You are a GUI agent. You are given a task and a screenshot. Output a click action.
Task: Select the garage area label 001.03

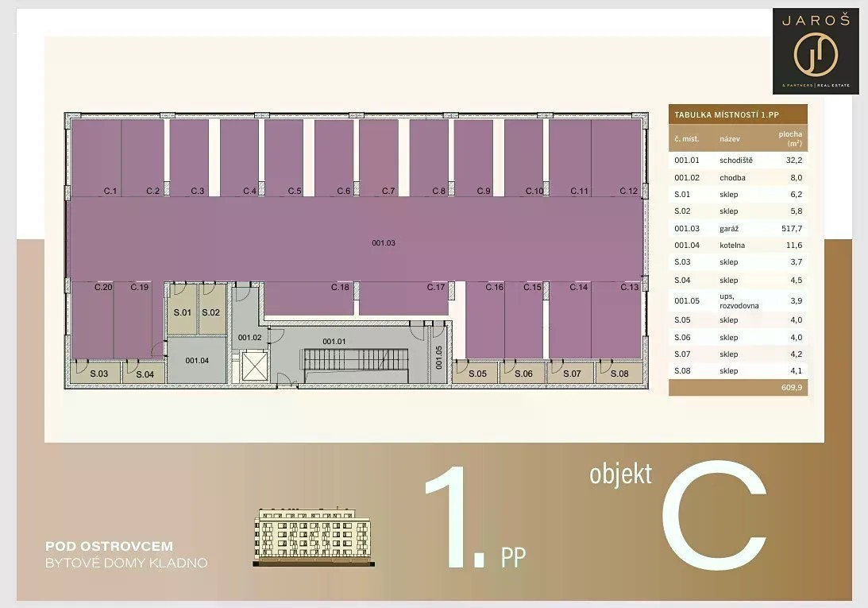383,243
